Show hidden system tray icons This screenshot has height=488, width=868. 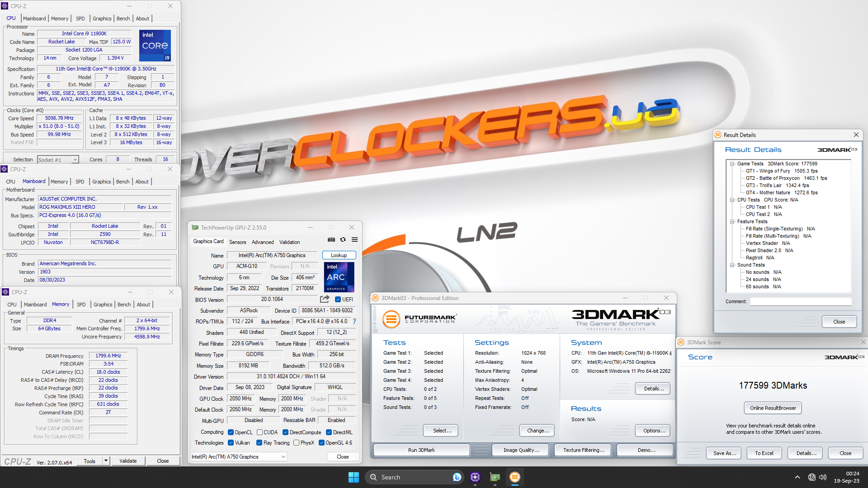(797, 477)
